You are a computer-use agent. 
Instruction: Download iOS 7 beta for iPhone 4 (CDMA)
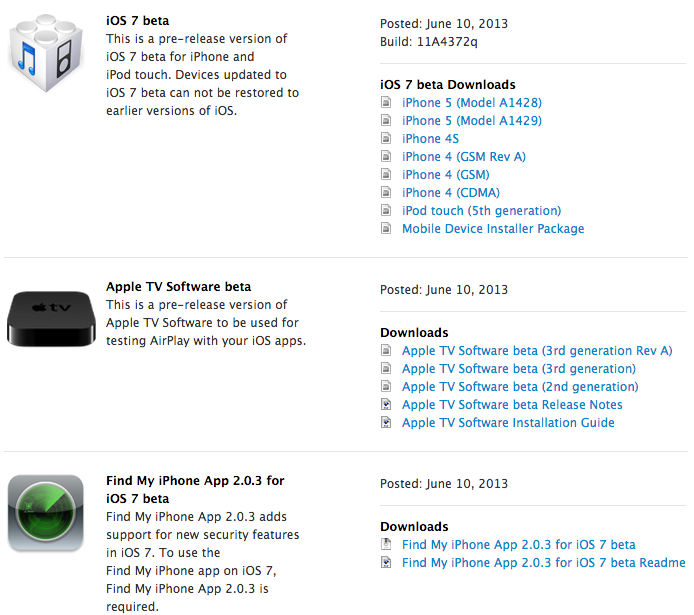pyautogui.click(x=451, y=193)
